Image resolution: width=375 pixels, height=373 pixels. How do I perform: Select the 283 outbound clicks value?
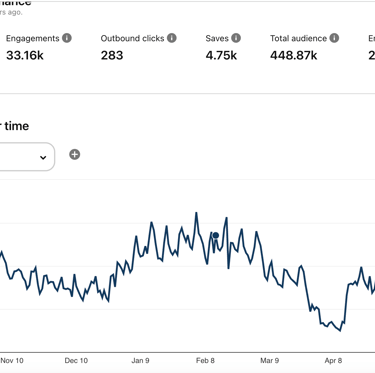[112, 55]
